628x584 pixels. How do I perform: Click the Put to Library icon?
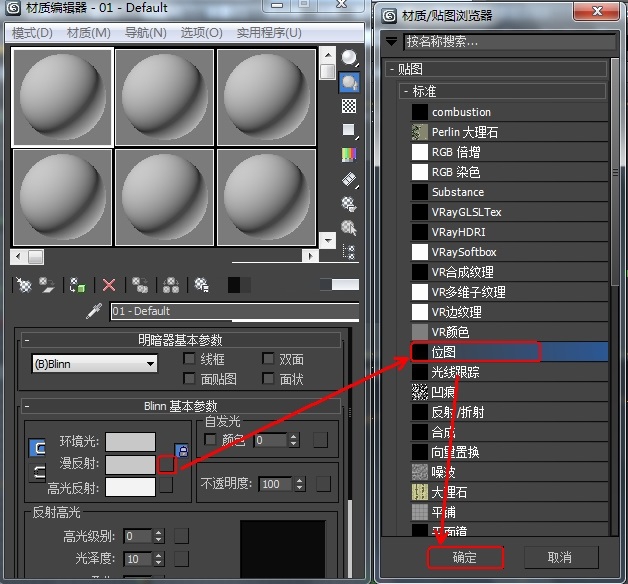(x=201, y=285)
